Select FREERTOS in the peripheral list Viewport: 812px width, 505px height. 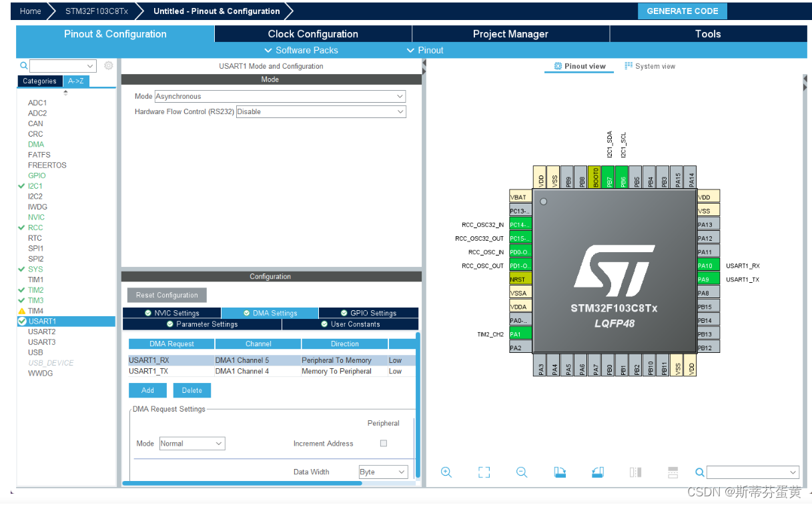click(47, 165)
